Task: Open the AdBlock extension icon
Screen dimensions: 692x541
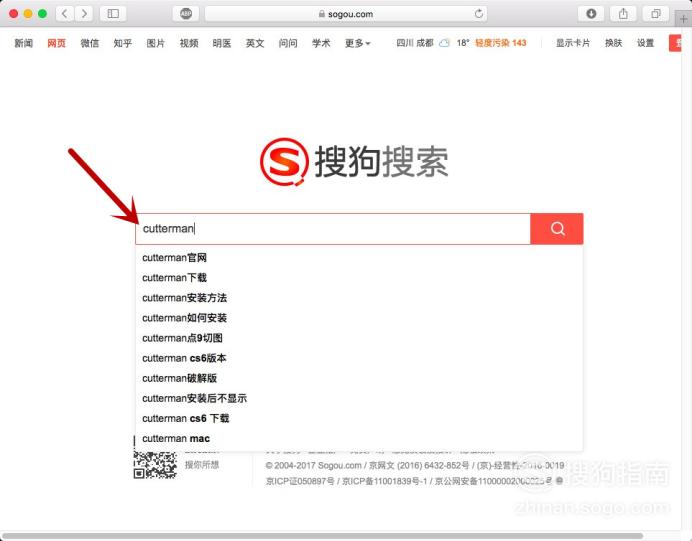Action: [186, 14]
